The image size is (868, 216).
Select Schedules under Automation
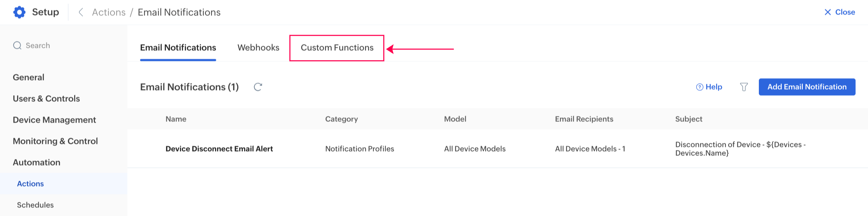35,205
